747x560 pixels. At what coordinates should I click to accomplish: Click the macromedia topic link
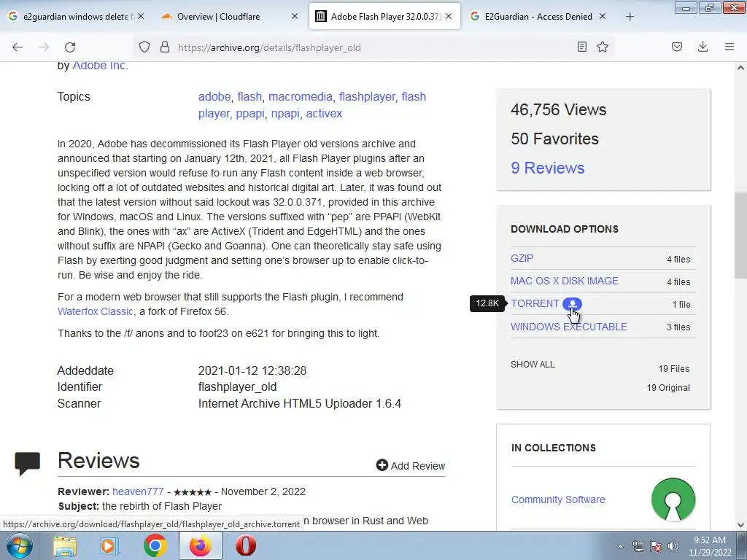300,97
